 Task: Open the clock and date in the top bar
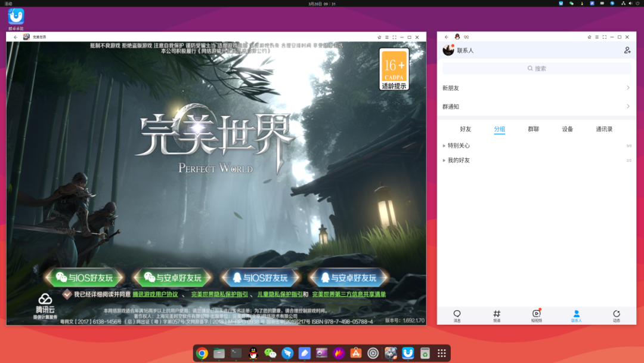coord(322,4)
